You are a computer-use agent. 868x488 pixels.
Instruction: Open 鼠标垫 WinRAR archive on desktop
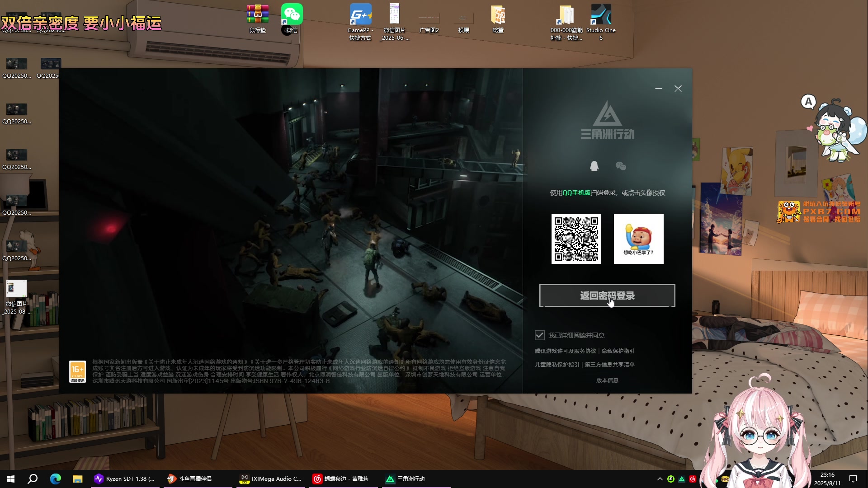click(x=258, y=19)
